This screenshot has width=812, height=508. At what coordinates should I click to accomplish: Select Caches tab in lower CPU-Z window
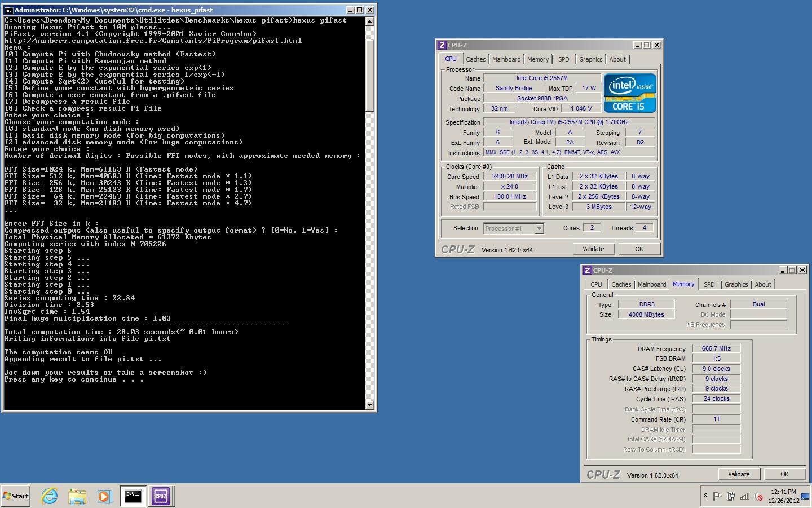tap(621, 284)
